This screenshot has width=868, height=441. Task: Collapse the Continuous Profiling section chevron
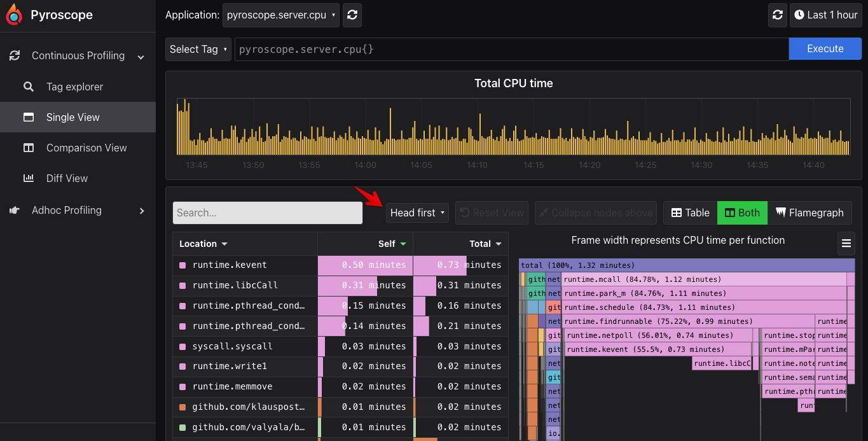141,57
